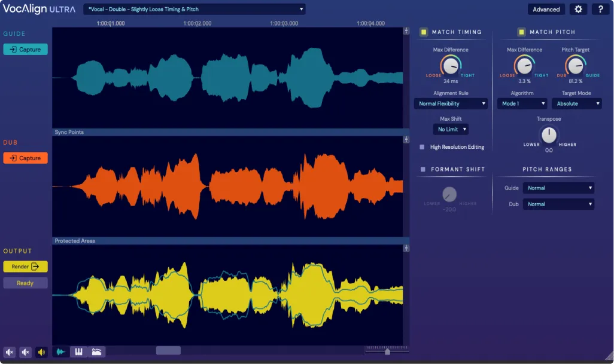Render the aligned output

(x=25, y=267)
